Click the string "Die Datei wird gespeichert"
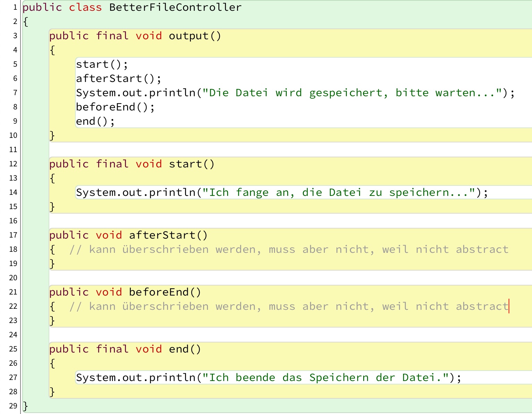Viewport: 532px width, 414px height. tap(295, 93)
